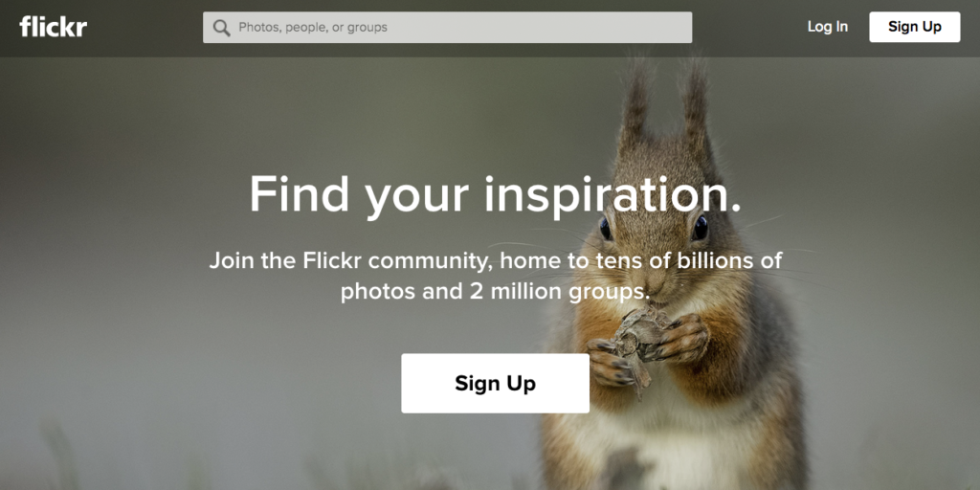
Task: Click the large center Sign Up button
Action: pos(495,383)
